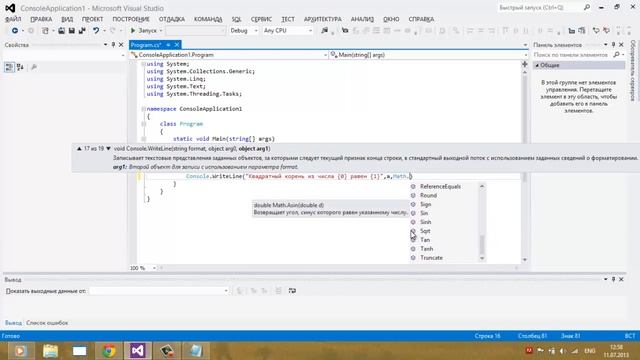640x360 pixels.
Task: Open the ПОСТРОЕНИЕ menu
Action: coord(131,19)
